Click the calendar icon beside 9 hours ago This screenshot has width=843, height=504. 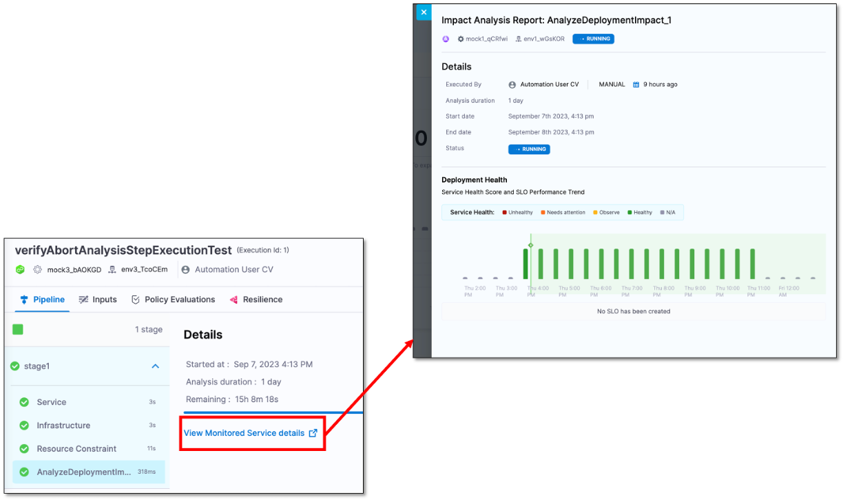(x=636, y=85)
